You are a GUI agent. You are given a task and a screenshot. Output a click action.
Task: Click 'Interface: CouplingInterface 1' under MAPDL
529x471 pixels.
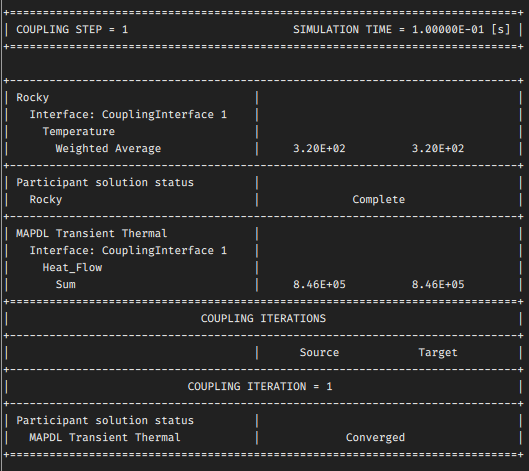[128, 251]
